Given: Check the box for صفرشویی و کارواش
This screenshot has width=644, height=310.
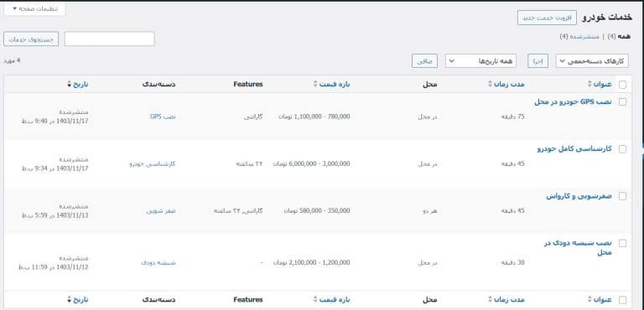Looking at the screenshot, I should coord(623,197).
